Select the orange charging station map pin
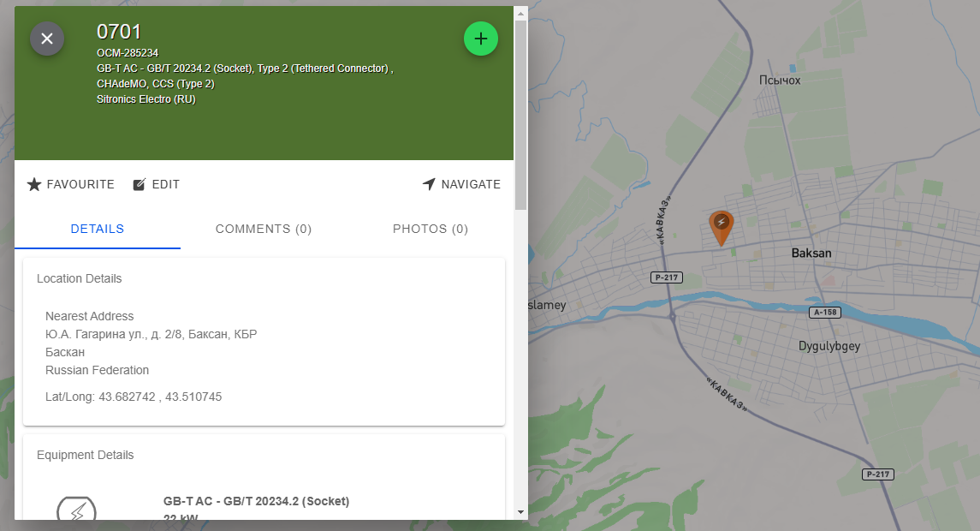This screenshot has height=531, width=980. (722, 226)
